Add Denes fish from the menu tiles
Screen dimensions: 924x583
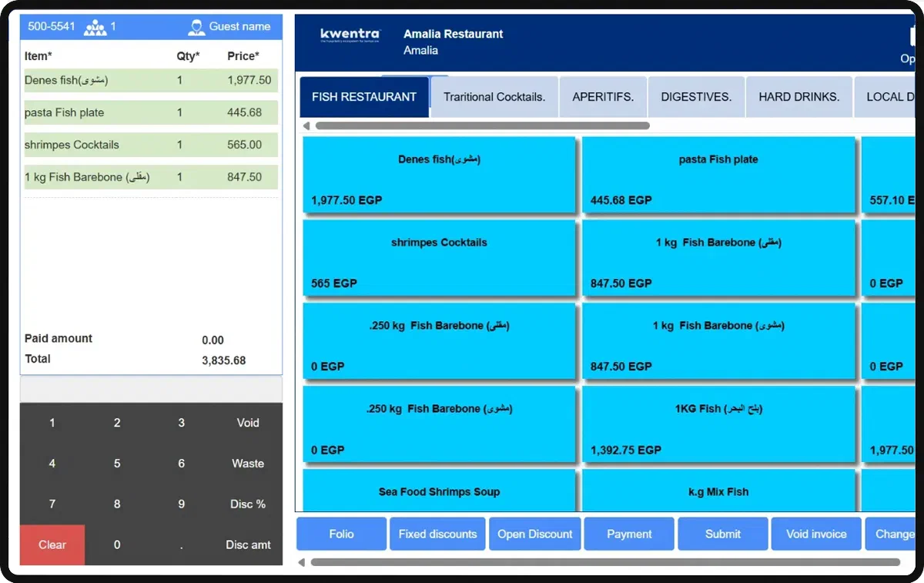[x=439, y=175]
